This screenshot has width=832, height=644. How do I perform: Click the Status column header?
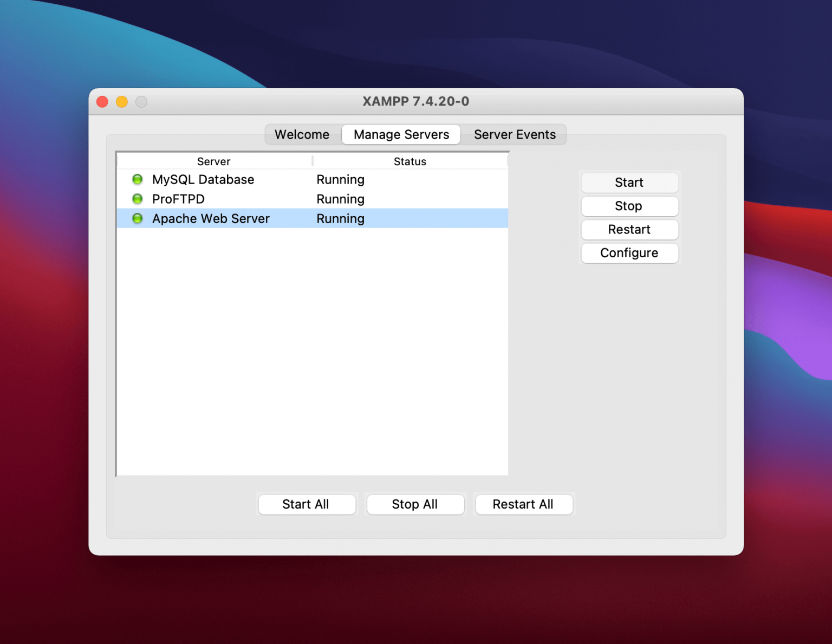(409, 161)
